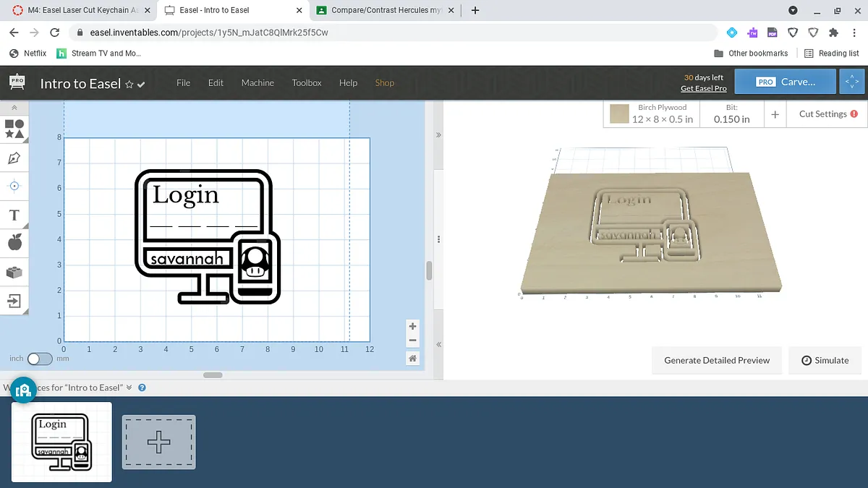
Task: Select the Pen drawing tool
Action: pos(14,158)
